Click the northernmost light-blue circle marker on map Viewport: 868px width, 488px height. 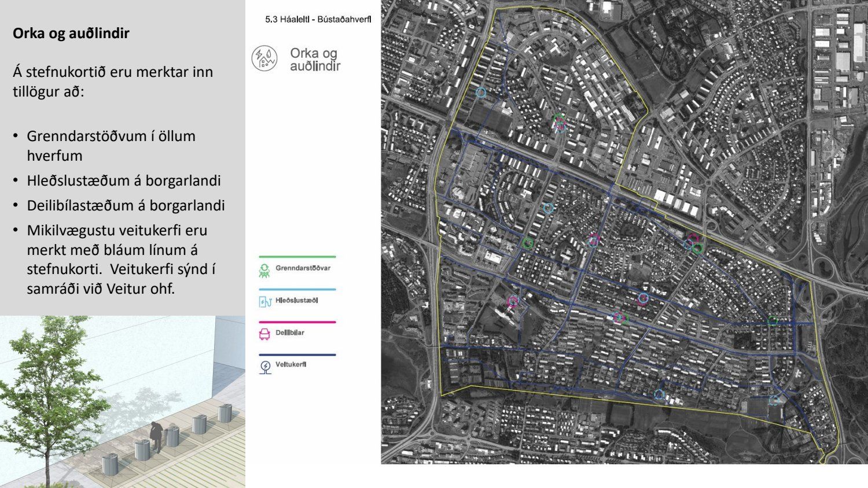click(480, 93)
